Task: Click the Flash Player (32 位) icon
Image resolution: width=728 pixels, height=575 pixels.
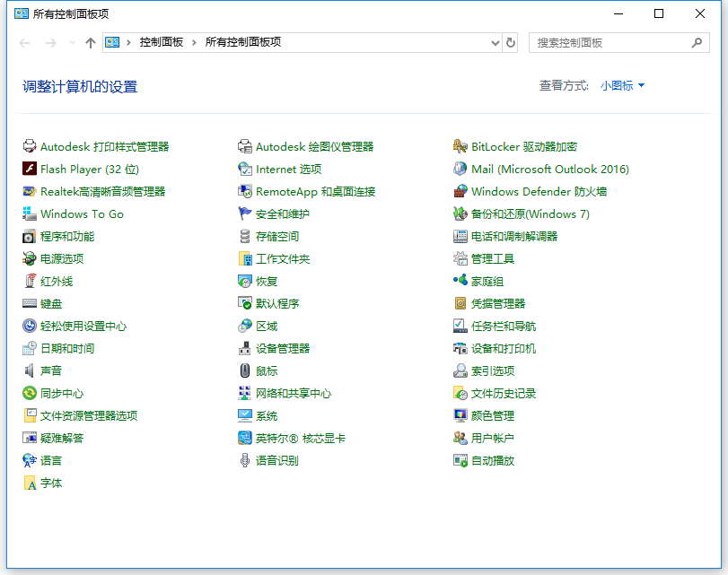Action: pos(30,169)
